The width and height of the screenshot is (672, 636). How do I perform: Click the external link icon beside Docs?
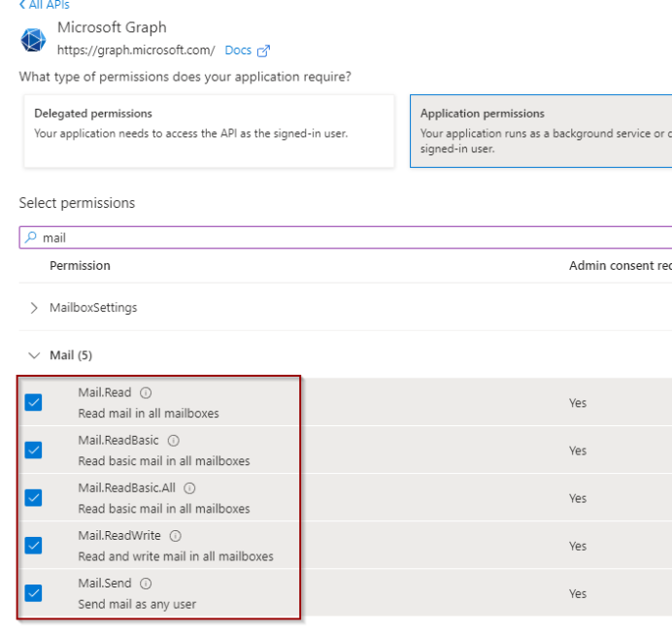[263, 51]
